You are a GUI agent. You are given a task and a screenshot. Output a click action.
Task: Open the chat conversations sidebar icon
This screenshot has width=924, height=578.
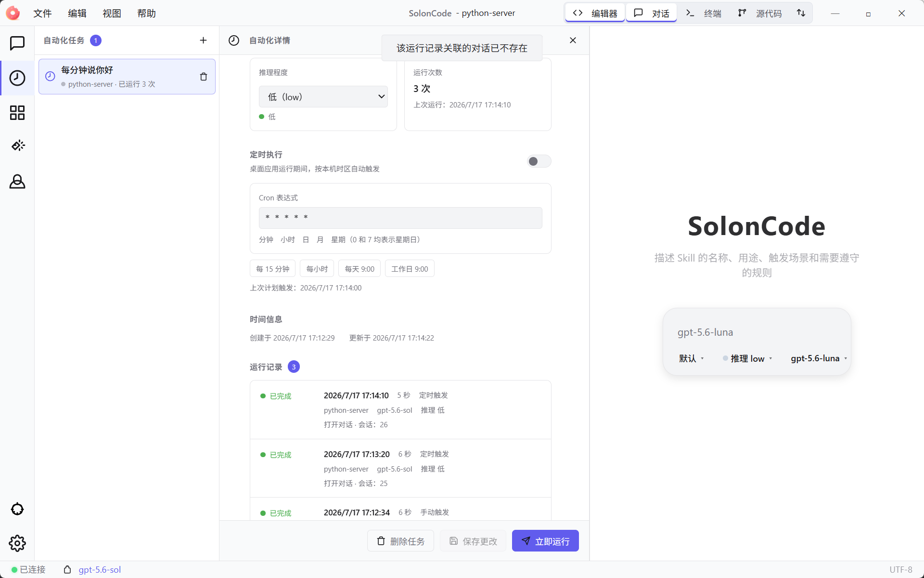[x=17, y=43]
